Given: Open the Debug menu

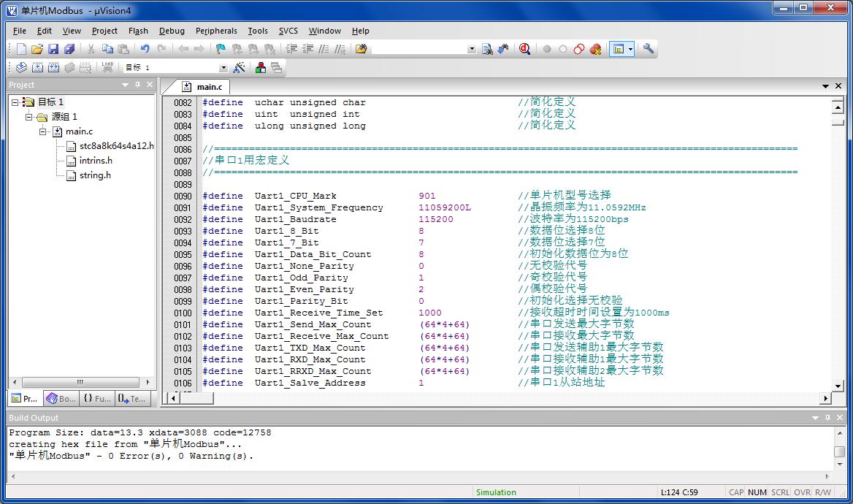Looking at the screenshot, I should (172, 31).
